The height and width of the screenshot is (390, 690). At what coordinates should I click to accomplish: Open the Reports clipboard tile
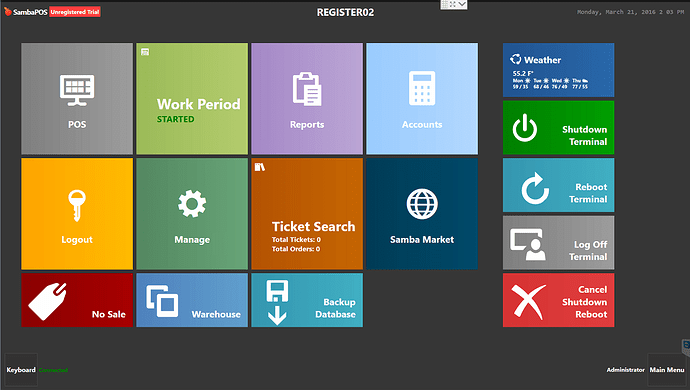click(x=307, y=99)
